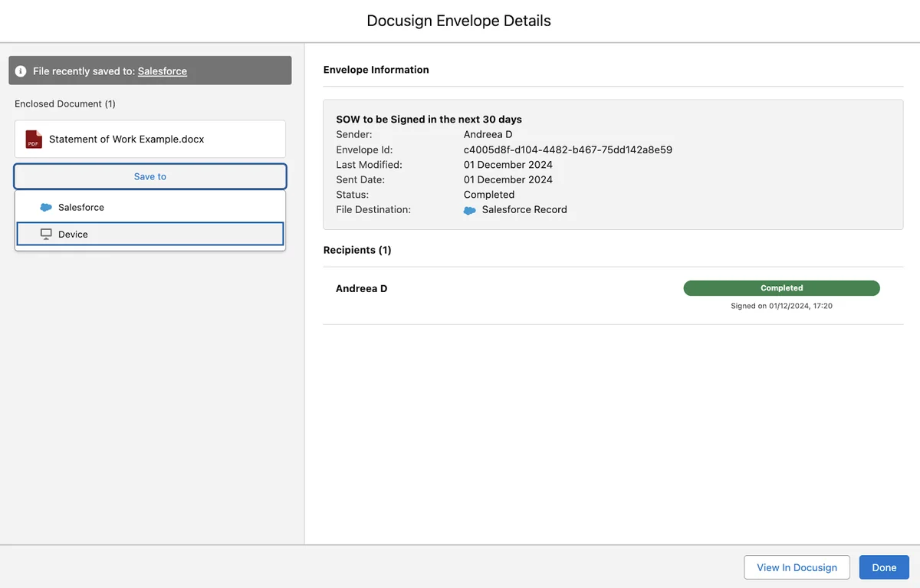The image size is (920, 588).
Task: Click the Signed on 01/12/2024 timestamp
Action: (x=782, y=306)
